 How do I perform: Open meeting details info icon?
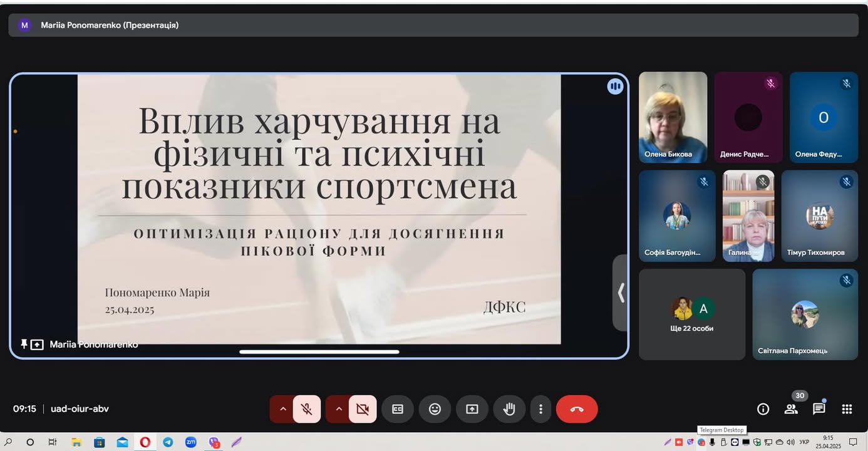(x=763, y=409)
